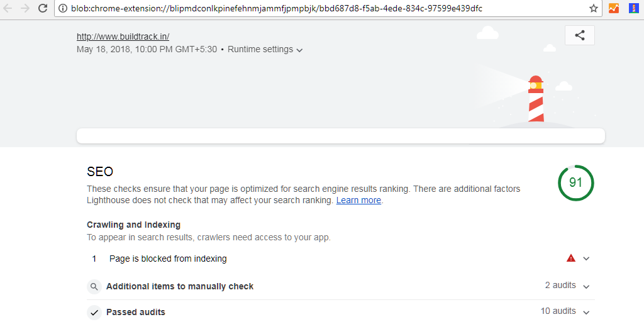Open the buildtrack.in URL link
The image size is (644, 334).
click(123, 36)
